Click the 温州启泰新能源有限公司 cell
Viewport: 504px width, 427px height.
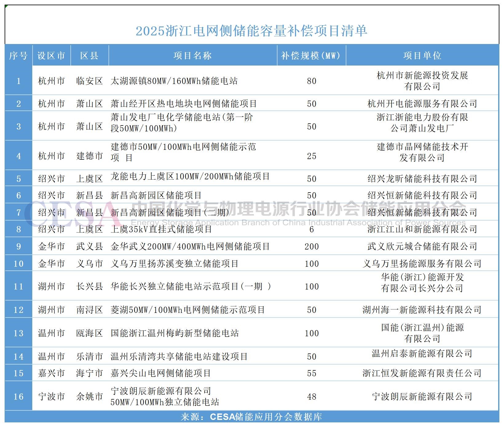(x=422, y=354)
